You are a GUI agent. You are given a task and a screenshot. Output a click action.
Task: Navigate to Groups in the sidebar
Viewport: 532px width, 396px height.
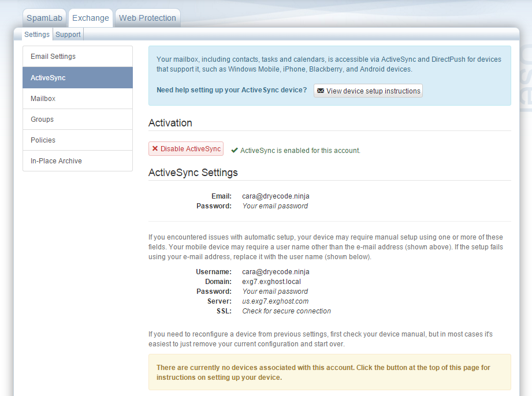[x=77, y=119]
